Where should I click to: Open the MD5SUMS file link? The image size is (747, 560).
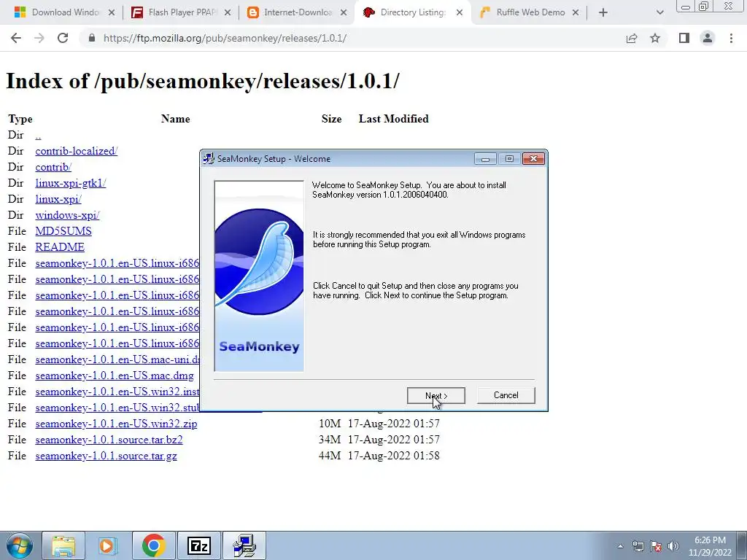(x=63, y=231)
